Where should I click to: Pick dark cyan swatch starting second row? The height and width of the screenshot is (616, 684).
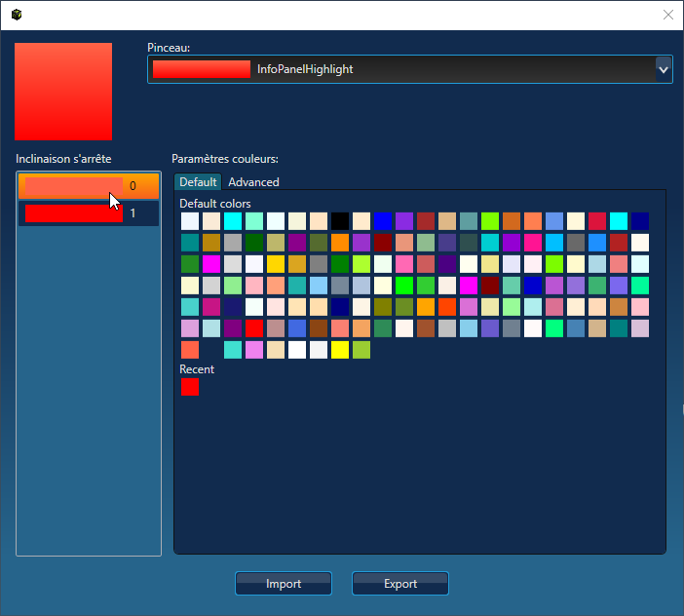190,243
